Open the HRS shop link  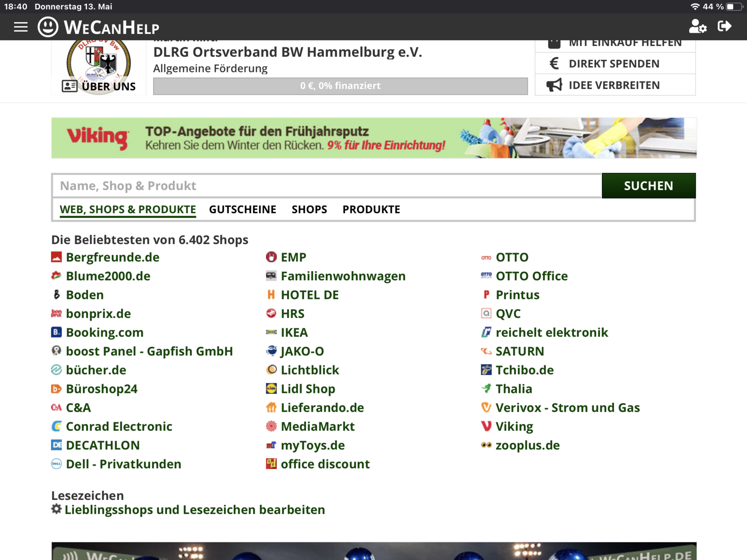(x=293, y=314)
